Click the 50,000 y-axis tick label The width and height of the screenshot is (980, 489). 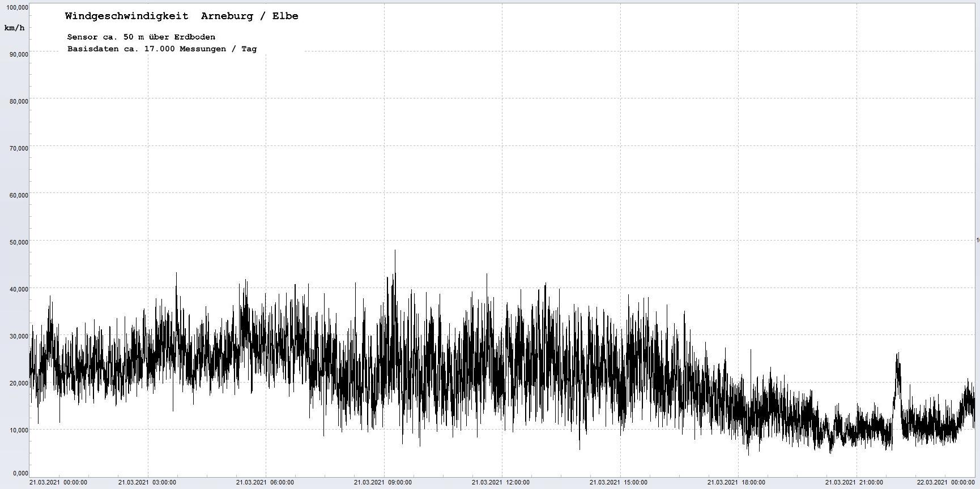point(18,242)
